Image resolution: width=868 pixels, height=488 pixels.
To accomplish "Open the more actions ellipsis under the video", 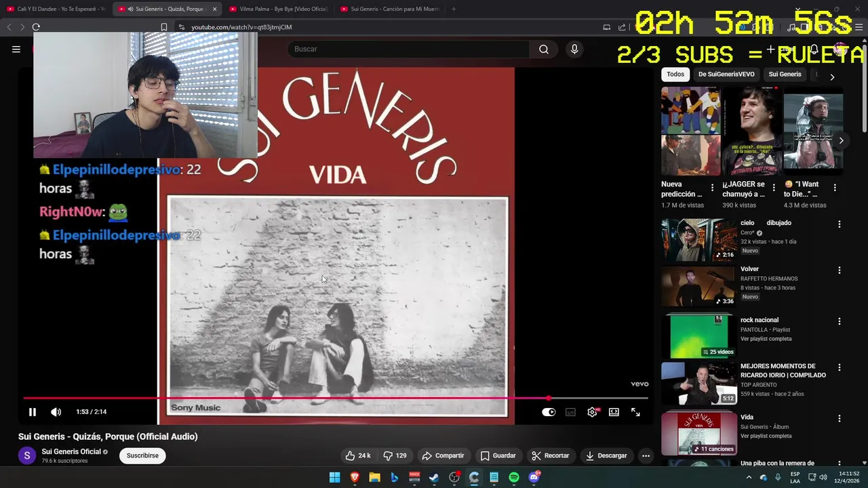I will point(646,455).
